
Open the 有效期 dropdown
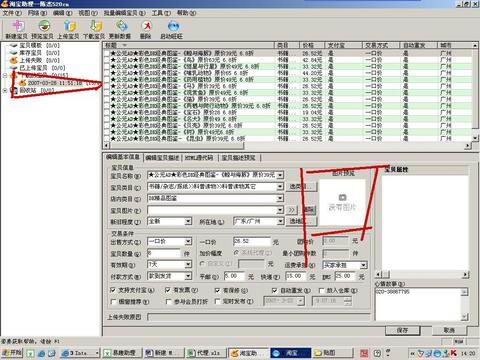point(188,264)
